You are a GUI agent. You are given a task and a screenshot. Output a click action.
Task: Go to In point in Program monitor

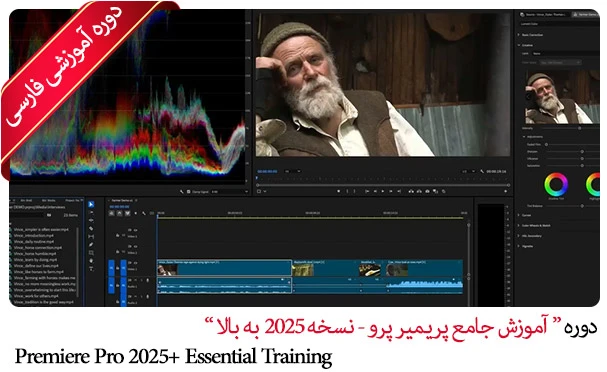[367, 191]
